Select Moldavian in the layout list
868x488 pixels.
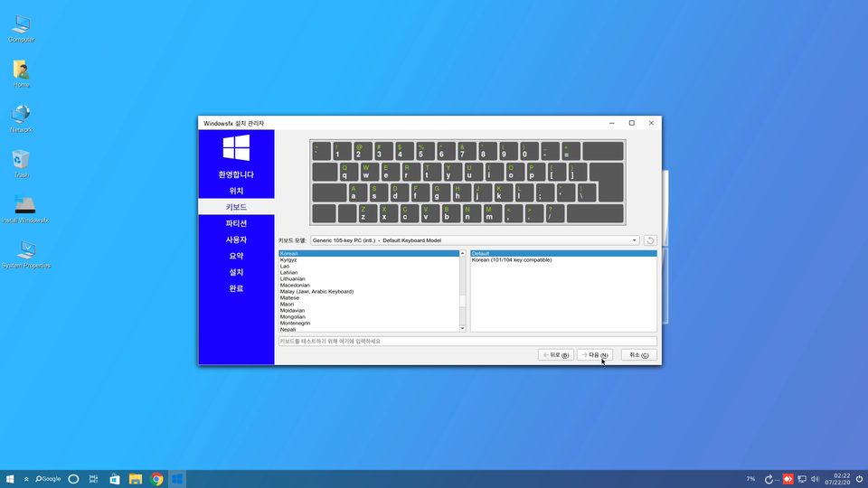(x=369, y=311)
